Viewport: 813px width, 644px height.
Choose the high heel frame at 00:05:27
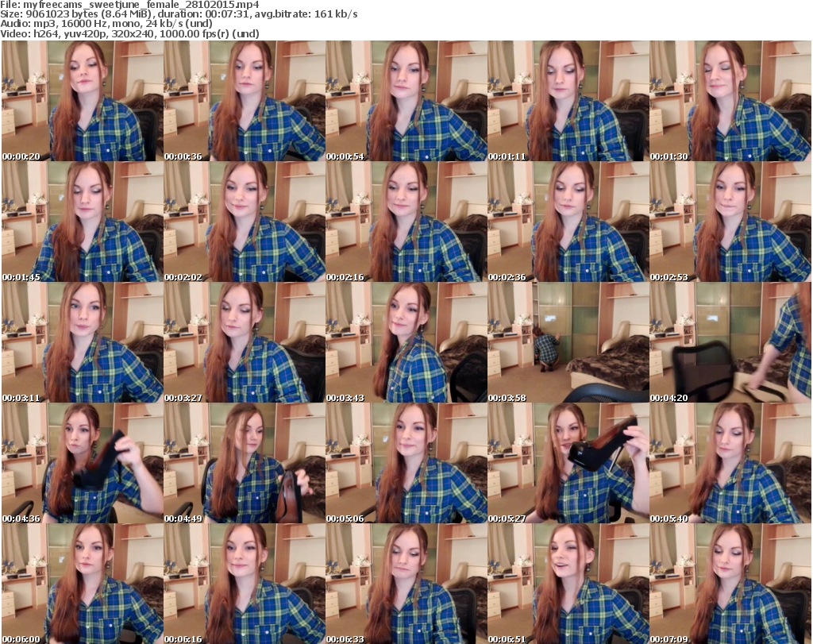(568, 463)
